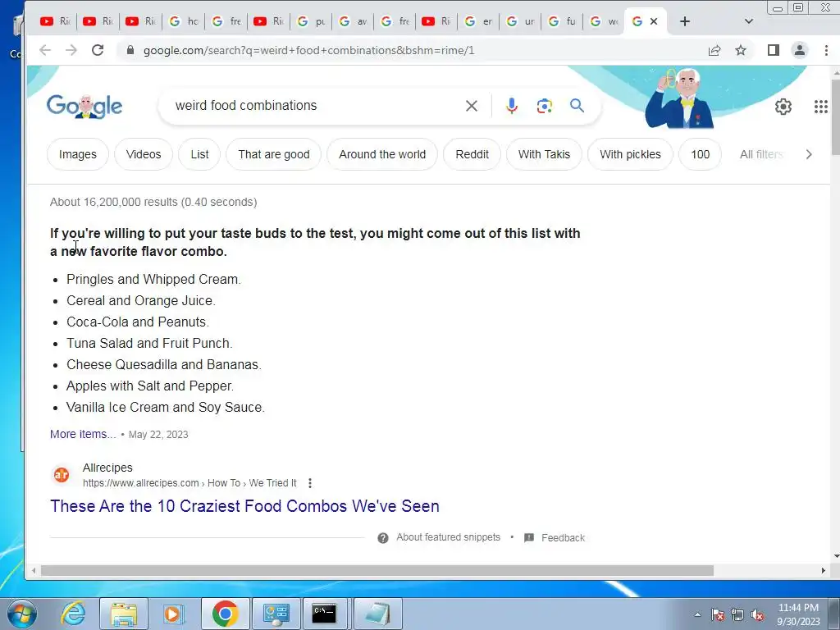Reload the page with refresh icon
This screenshot has width=840, height=630.
[x=98, y=50]
